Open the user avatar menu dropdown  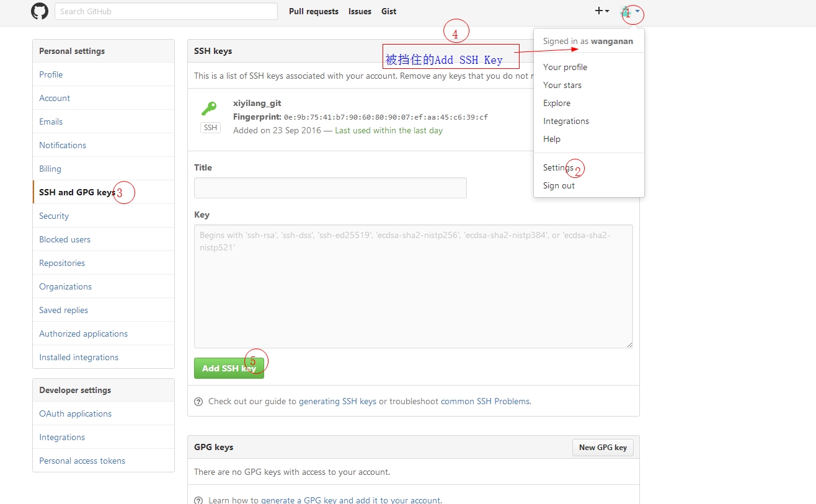coord(630,12)
